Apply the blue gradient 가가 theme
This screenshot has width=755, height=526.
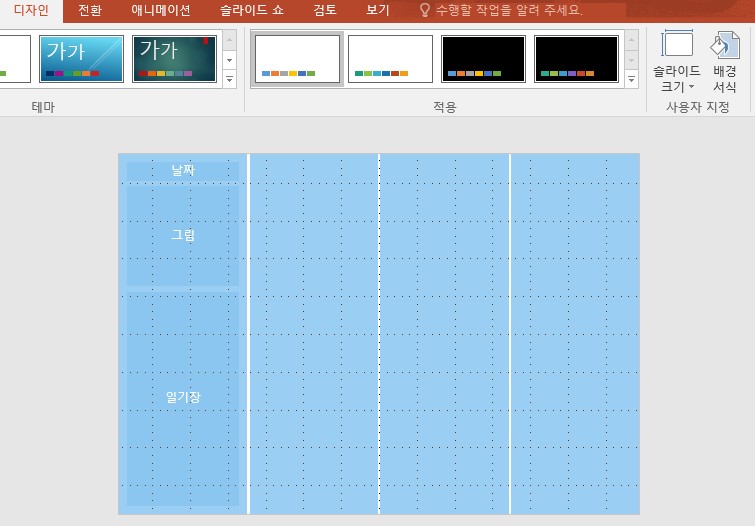pyautogui.click(x=81, y=59)
